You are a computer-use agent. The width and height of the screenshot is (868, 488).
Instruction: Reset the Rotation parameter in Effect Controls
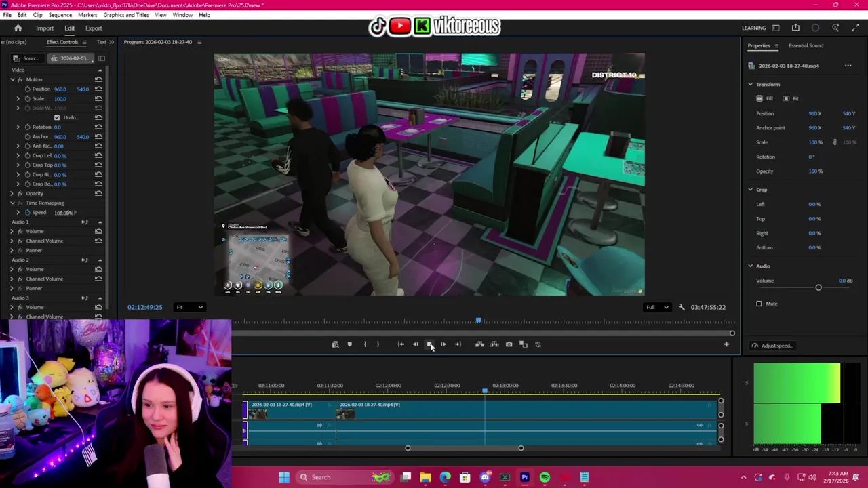[x=98, y=127]
